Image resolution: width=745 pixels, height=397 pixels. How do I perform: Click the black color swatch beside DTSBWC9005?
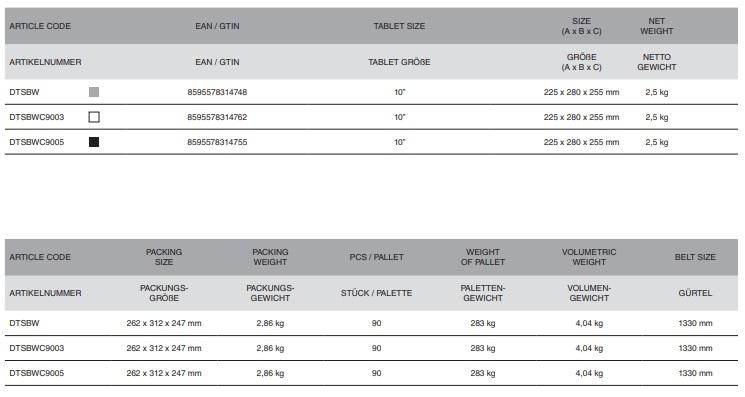94,142
